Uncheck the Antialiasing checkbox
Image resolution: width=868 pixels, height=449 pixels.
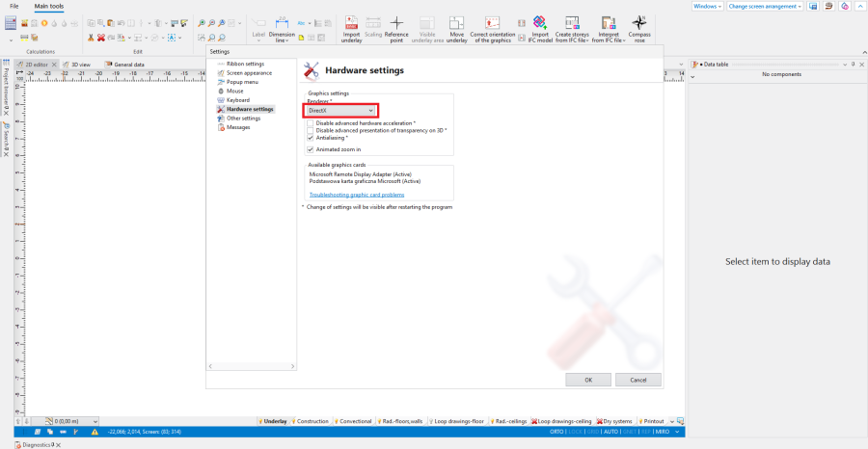point(310,137)
